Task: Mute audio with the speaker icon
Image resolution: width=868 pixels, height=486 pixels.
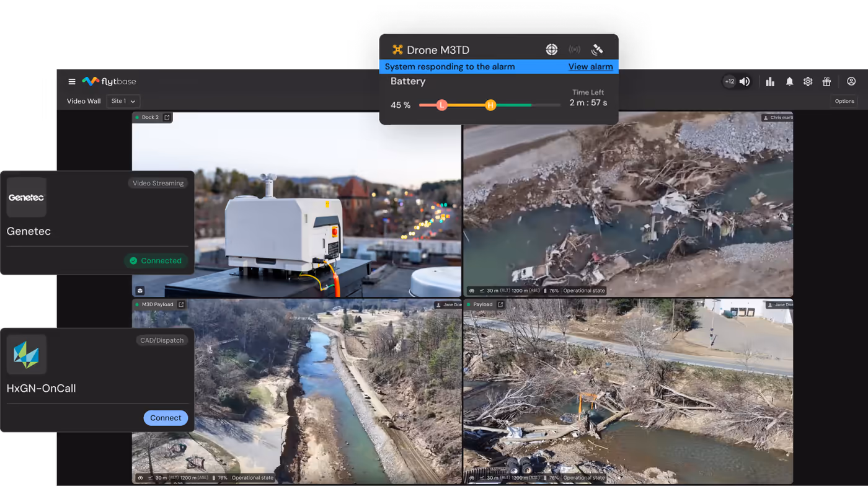Action: pyautogui.click(x=745, y=81)
